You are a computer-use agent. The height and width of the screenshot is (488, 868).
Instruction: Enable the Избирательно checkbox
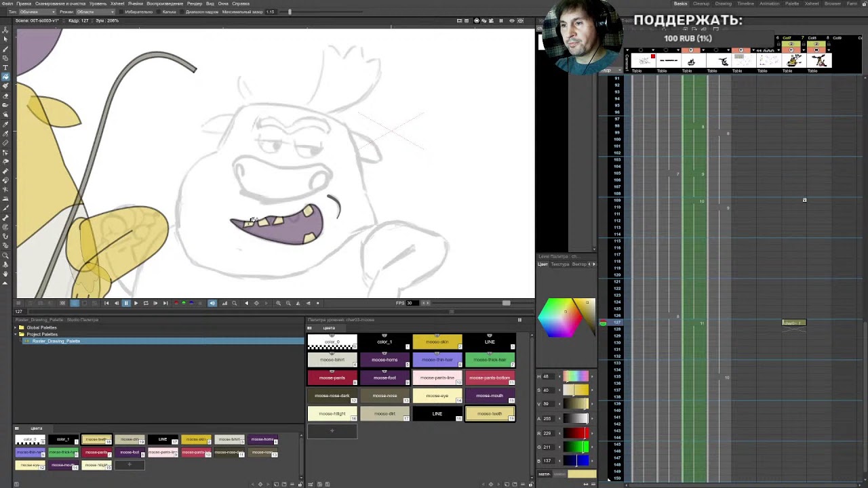coord(121,12)
